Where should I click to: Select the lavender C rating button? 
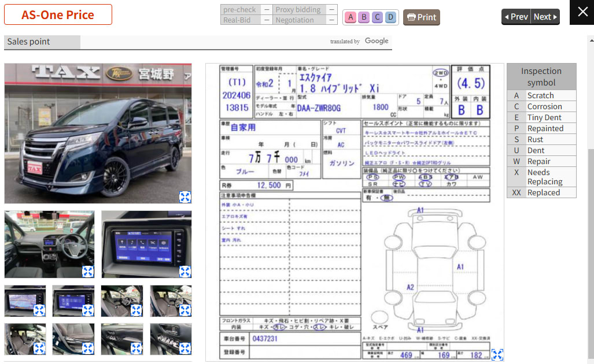click(377, 17)
